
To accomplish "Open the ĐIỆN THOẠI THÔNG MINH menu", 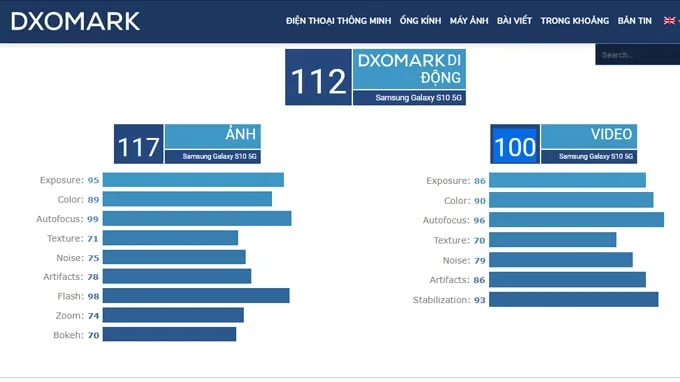I will click(x=338, y=20).
